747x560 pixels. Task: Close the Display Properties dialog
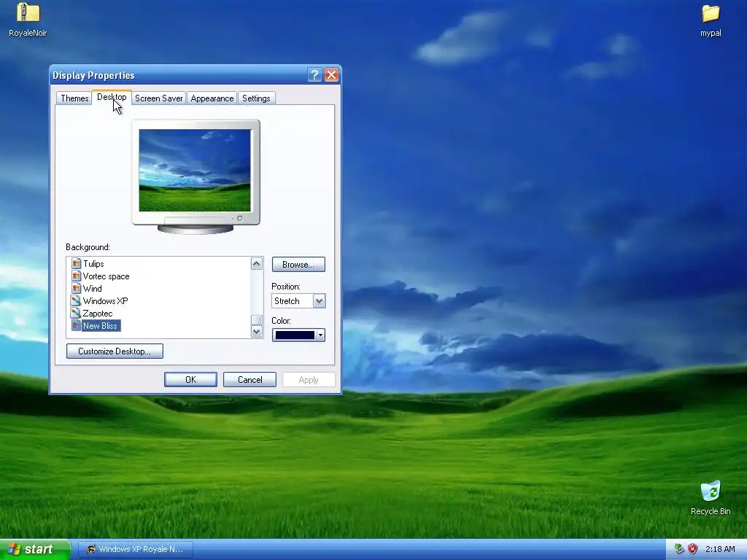[332, 75]
